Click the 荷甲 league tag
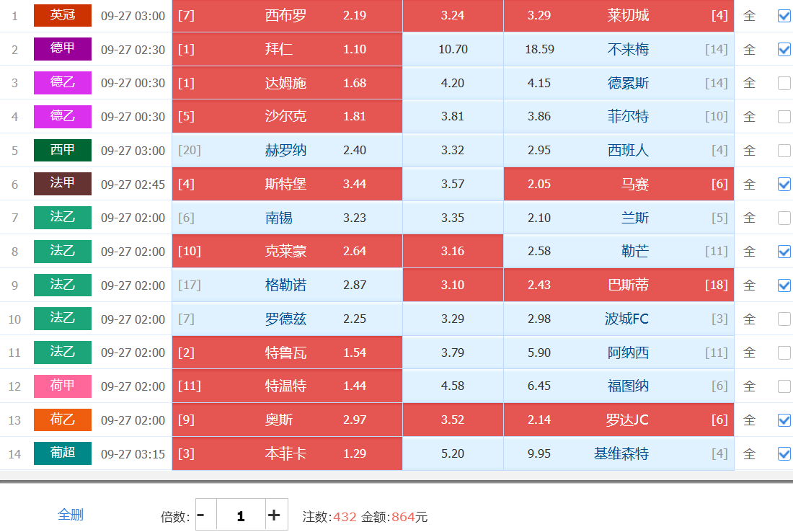This screenshot has width=793, height=532. coord(63,386)
